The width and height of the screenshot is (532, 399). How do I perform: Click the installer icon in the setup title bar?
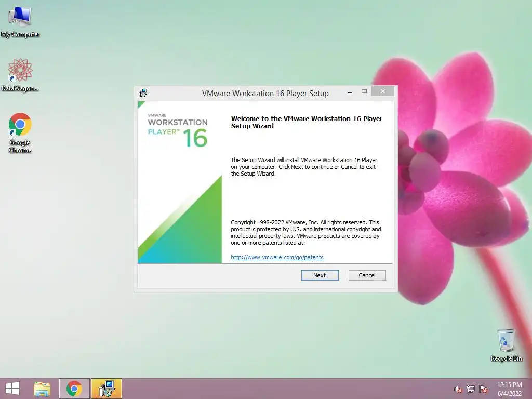pos(143,93)
